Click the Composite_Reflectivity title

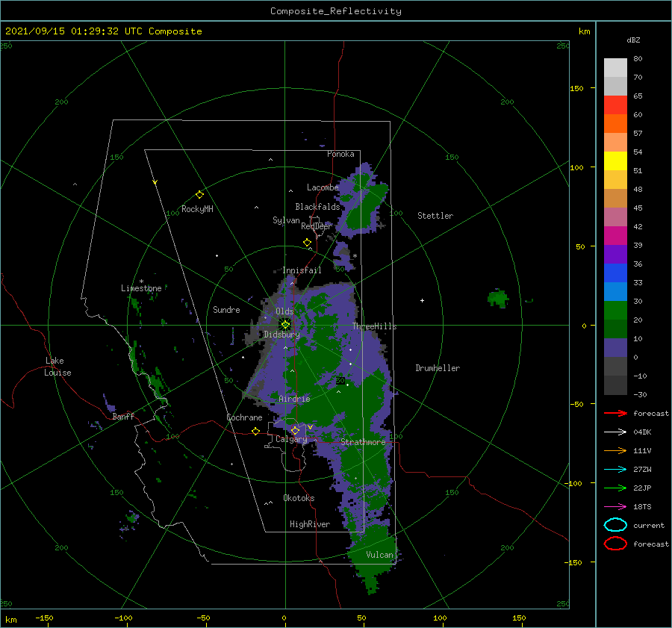(336, 11)
